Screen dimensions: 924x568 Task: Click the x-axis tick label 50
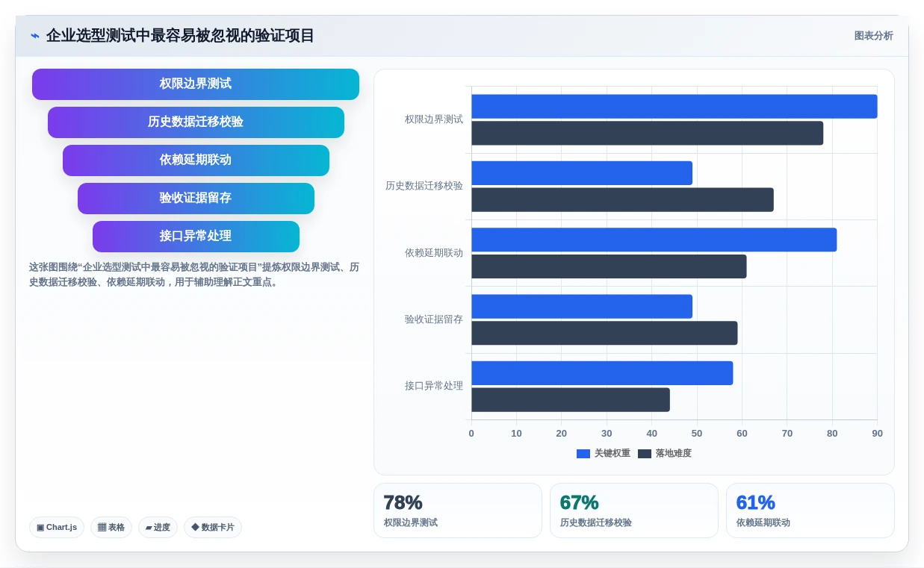pyautogui.click(x=697, y=434)
